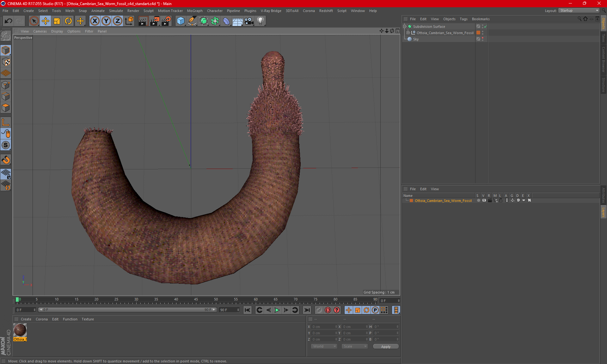This screenshot has width=607, height=364.
Task: Switch to Edges mode
Action: 6,96
